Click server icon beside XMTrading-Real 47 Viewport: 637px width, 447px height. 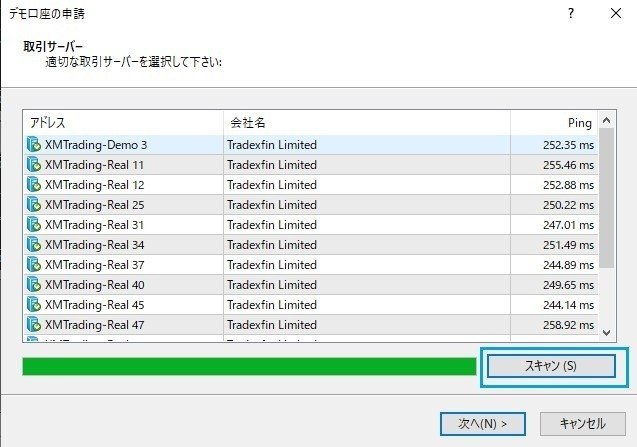point(34,324)
